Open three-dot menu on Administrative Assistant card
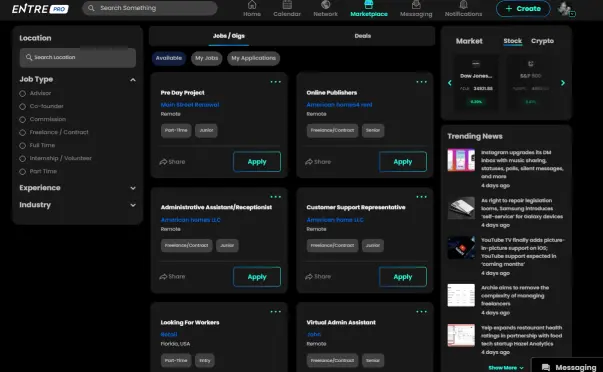The width and height of the screenshot is (603, 372). coord(275,197)
